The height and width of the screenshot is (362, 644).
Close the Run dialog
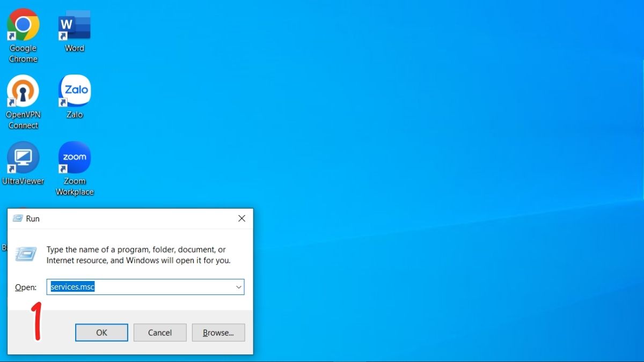[x=241, y=218]
